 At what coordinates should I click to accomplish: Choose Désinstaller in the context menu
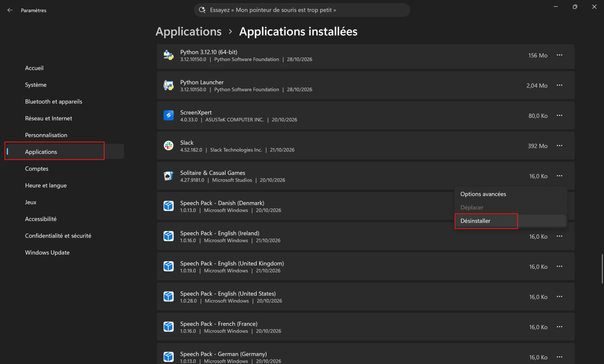pyautogui.click(x=511, y=221)
